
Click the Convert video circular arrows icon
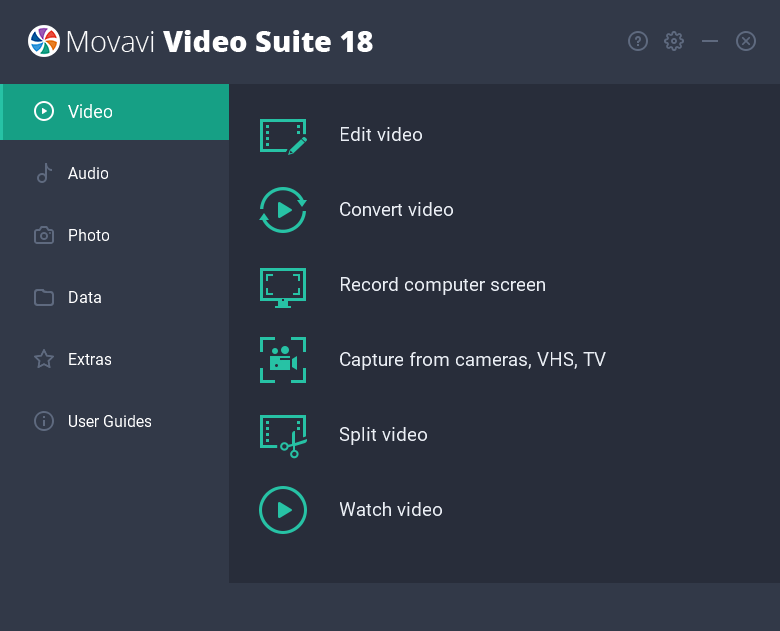point(283,210)
